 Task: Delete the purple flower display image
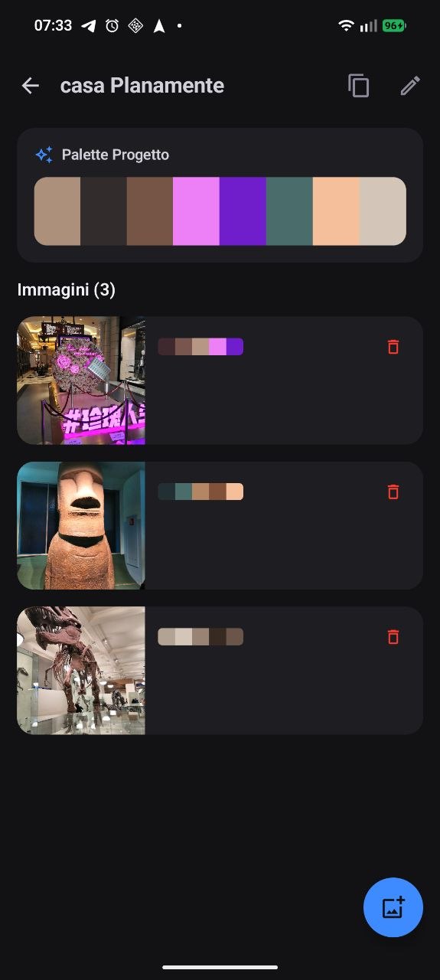[x=393, y=347]
